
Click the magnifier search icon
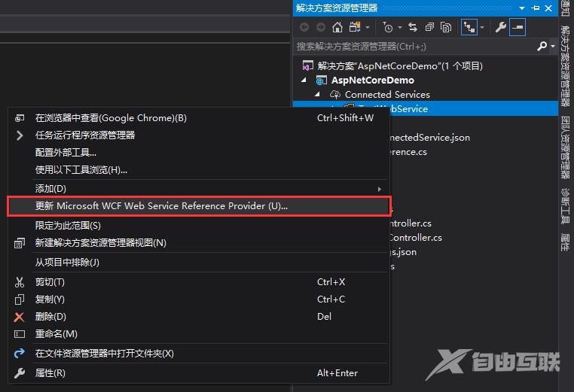542,46
